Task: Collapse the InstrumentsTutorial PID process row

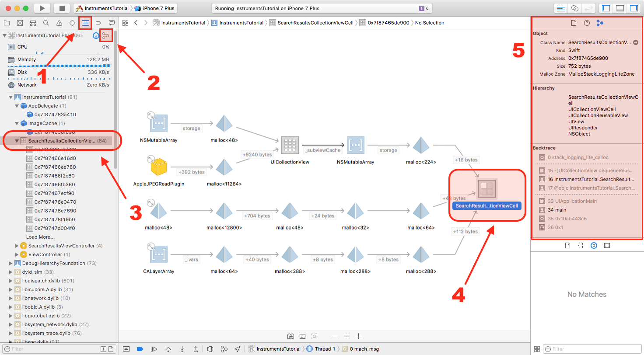Action: click(4, 35)
